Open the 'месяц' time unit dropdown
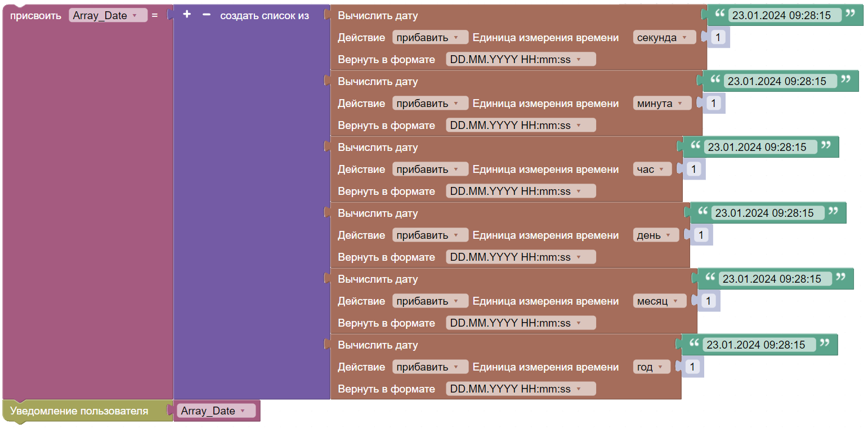 (659, 301)
